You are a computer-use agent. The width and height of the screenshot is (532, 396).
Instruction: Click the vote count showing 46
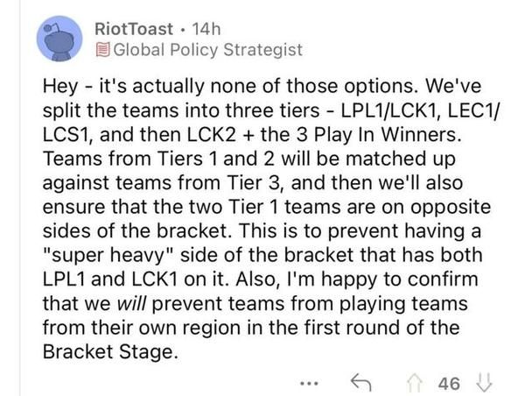pyautogui.click(x=449, y=384)
